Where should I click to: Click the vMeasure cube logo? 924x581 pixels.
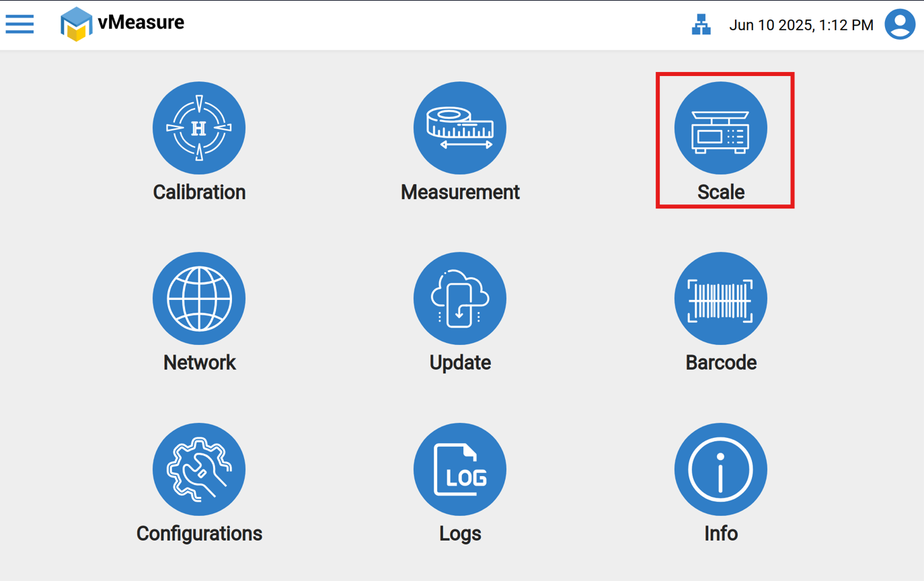tap(76, 24)
